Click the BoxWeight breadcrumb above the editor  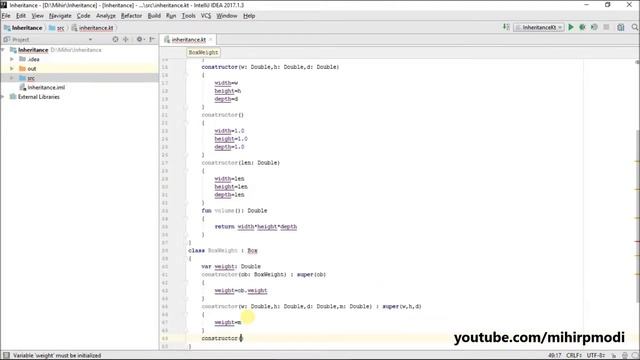pyautogui.click(x=203, y=52)
